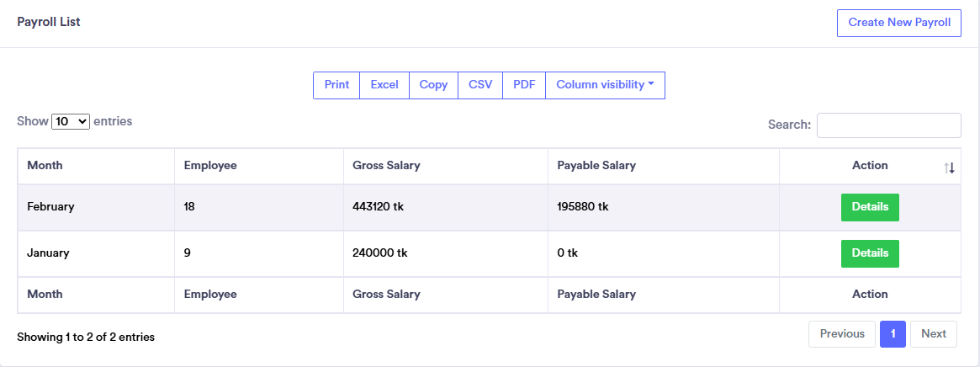Sort by Gross Salary column header
Image resolution: width=980 pixels, height=367 pixels.
coord(386,166)
